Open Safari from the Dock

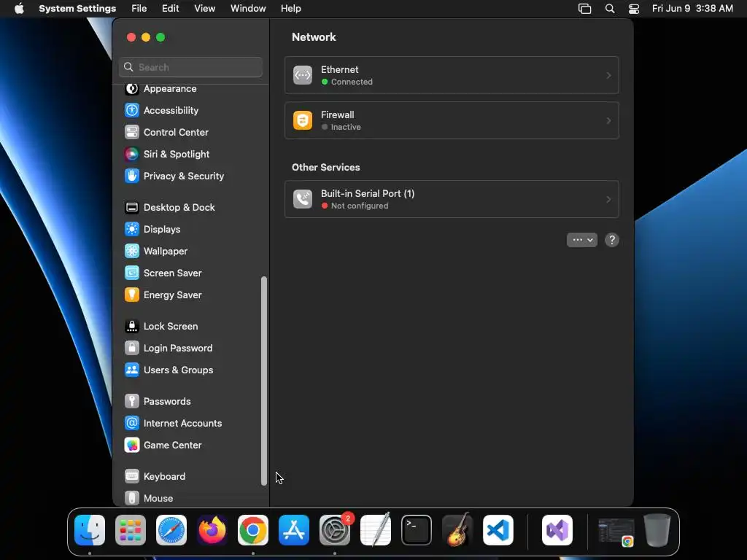171,530
